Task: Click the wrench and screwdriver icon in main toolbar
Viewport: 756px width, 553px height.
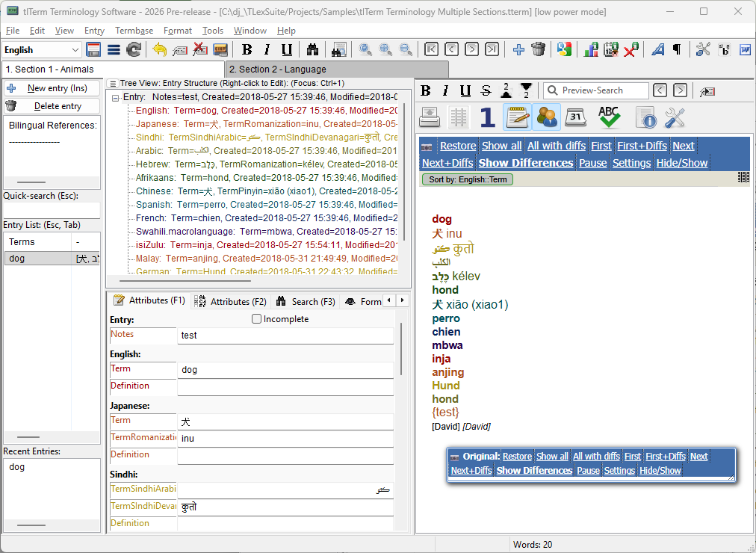Action: click(x=703, y=49)
